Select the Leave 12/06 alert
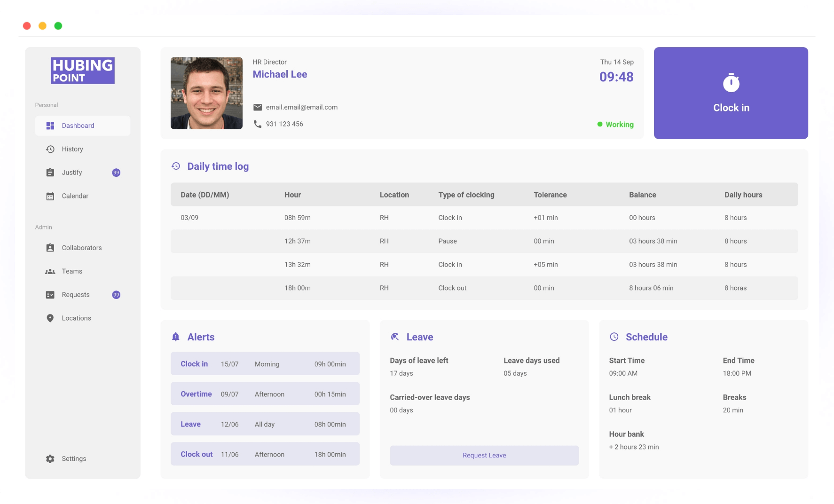The width and height of the screenshot is (834, 504). [265, 424]
